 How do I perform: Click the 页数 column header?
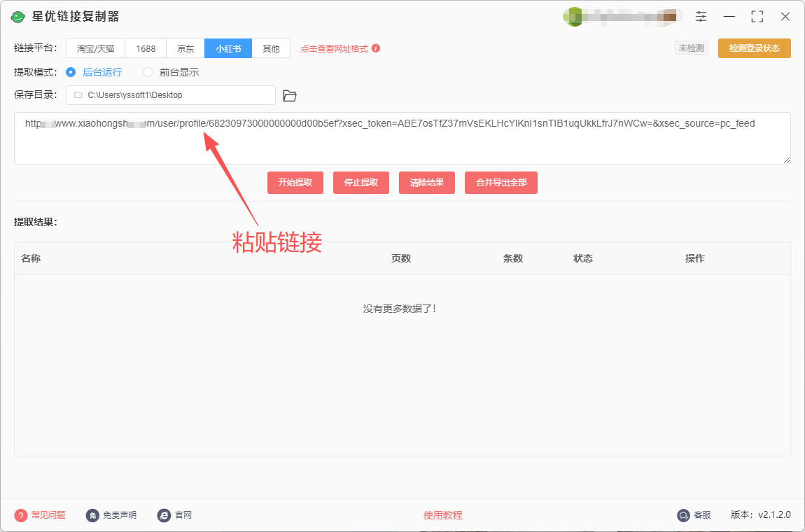tap(401, 259)
